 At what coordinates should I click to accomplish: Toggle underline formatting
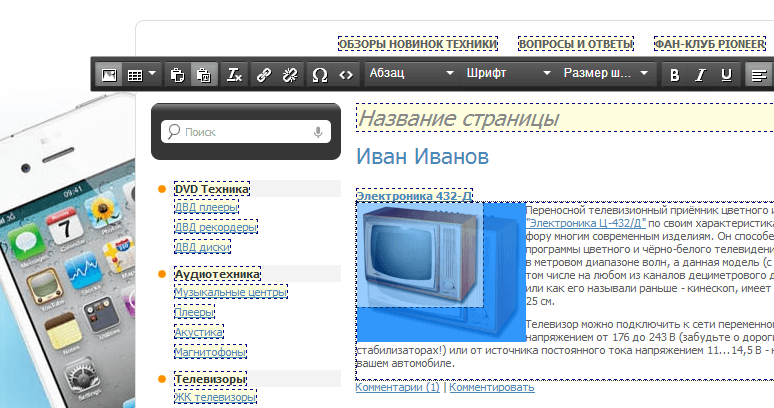[727, 74]
